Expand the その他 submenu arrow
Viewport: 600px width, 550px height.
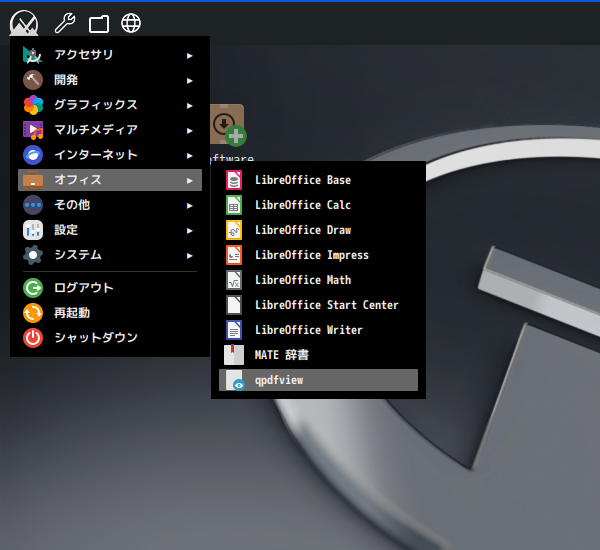[189, 206]
